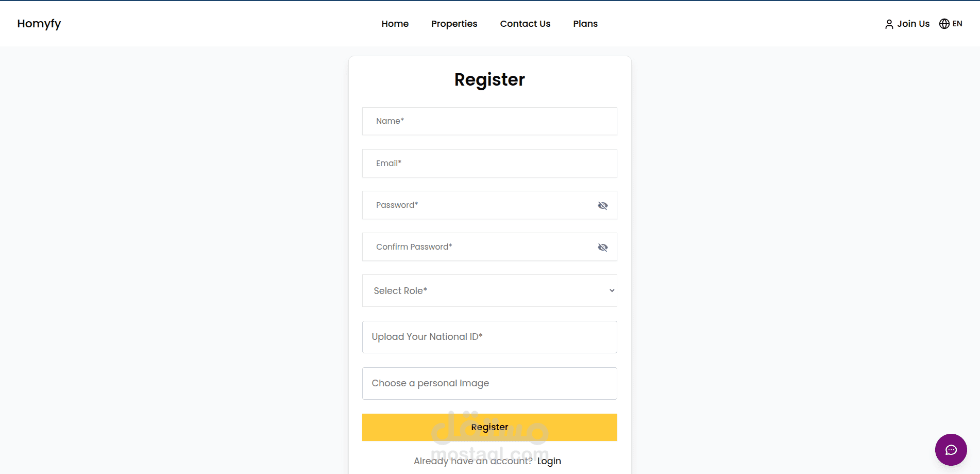Screen dimensions: 980x474
Task: Toggle visibility for Confirm Password field
Action: (x=602, y=248)
